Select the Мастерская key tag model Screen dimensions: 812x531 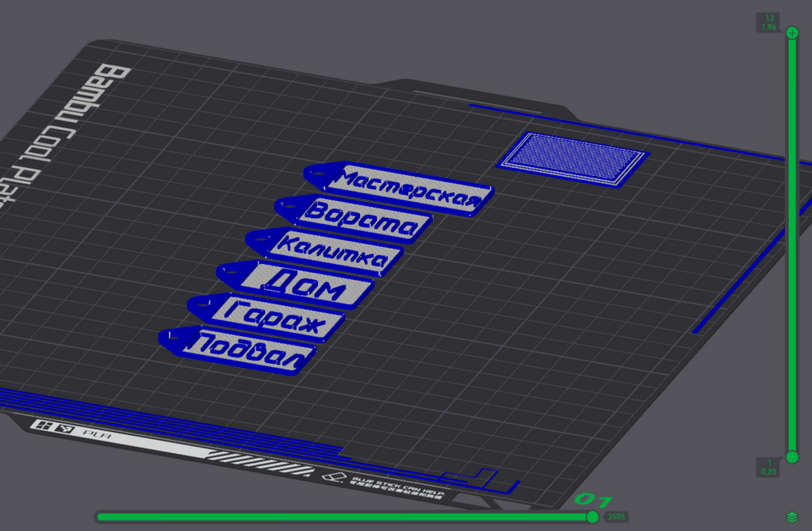(x=400, y=189)
